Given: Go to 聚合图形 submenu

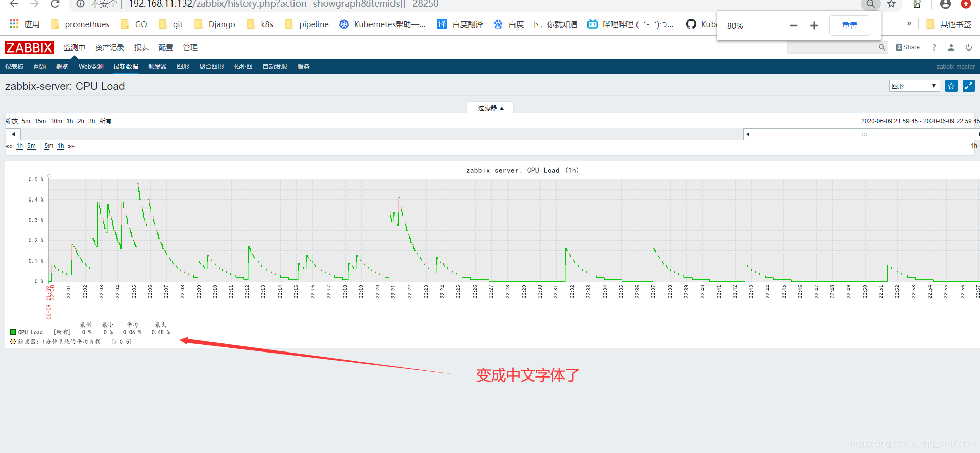Looking at the screenshot, I should click(211, 67).
